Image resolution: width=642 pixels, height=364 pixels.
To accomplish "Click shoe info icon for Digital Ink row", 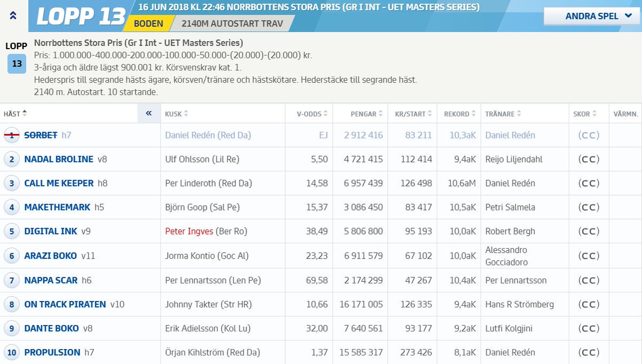I will pyautogui.click(x=589, y=232).
